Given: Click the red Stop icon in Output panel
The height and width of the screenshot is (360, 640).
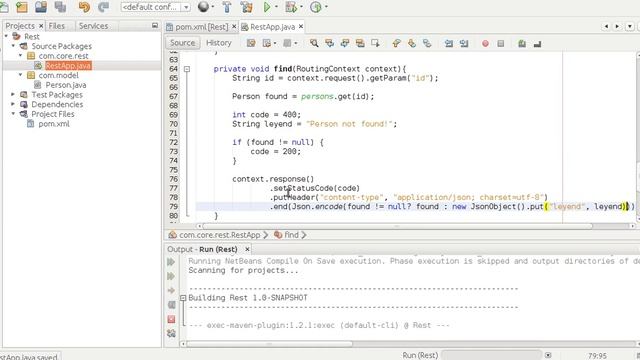Looking at the screenshot, I should pyautogui.click(x=171, y=319).
